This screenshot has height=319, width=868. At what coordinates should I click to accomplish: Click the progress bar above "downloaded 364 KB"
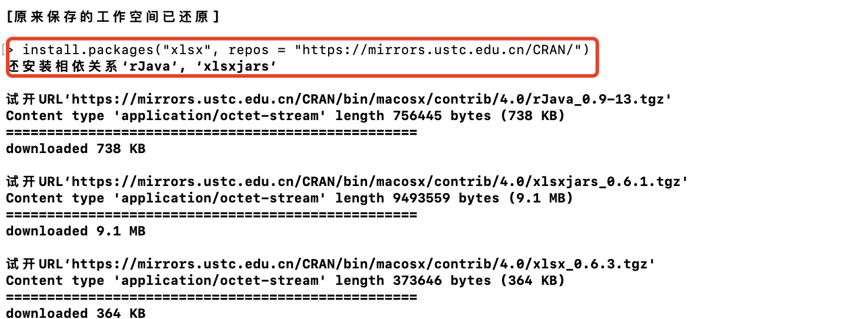pos(212,297)
